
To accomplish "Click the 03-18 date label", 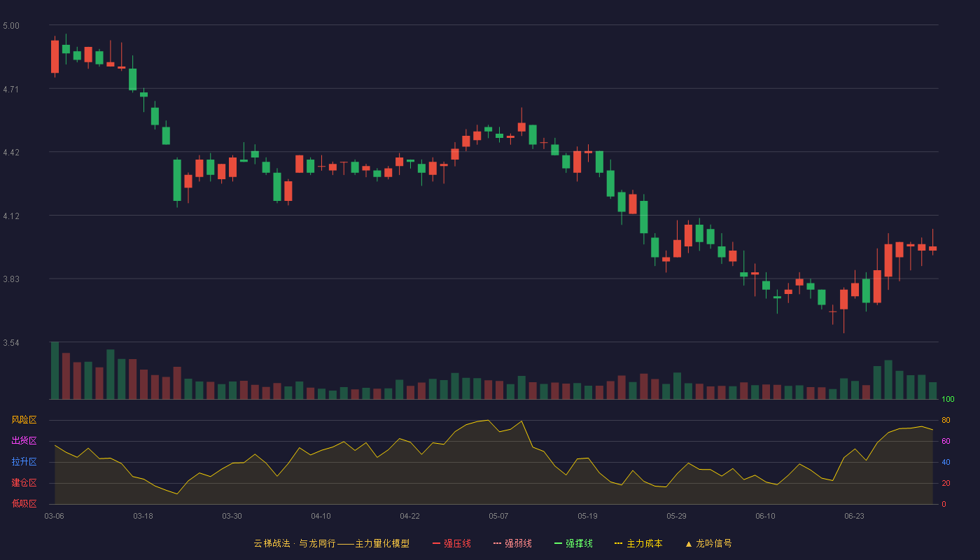I will click(143, 516).
